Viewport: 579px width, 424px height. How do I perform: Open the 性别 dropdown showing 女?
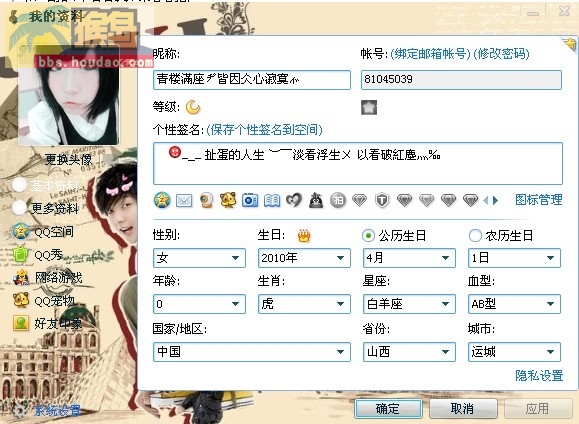click(x=199, y=258)
